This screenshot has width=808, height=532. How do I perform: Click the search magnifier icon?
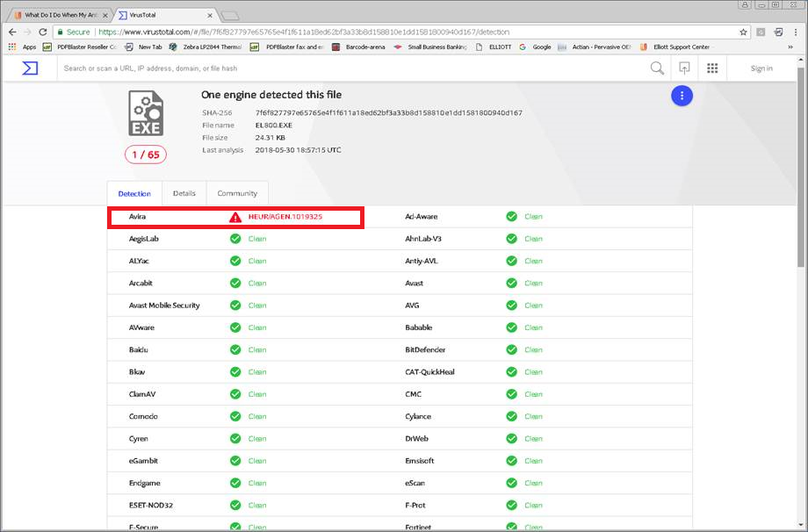coord(657,68)
